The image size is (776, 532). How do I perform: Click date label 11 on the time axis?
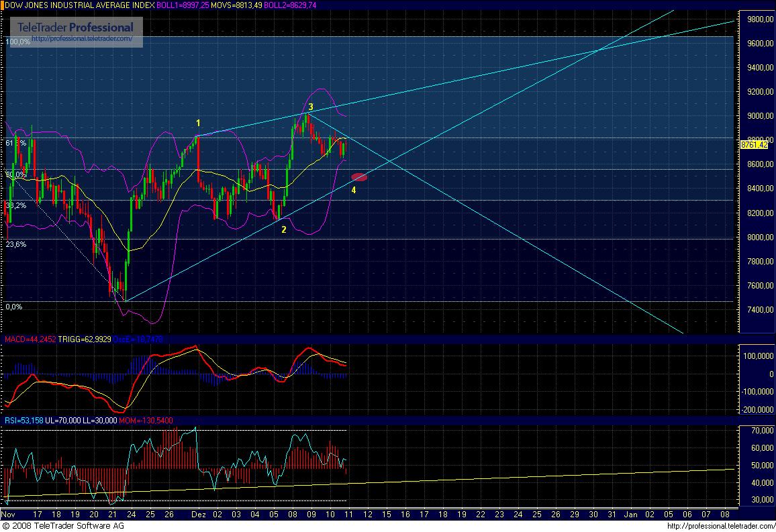[x=348, y=515]
